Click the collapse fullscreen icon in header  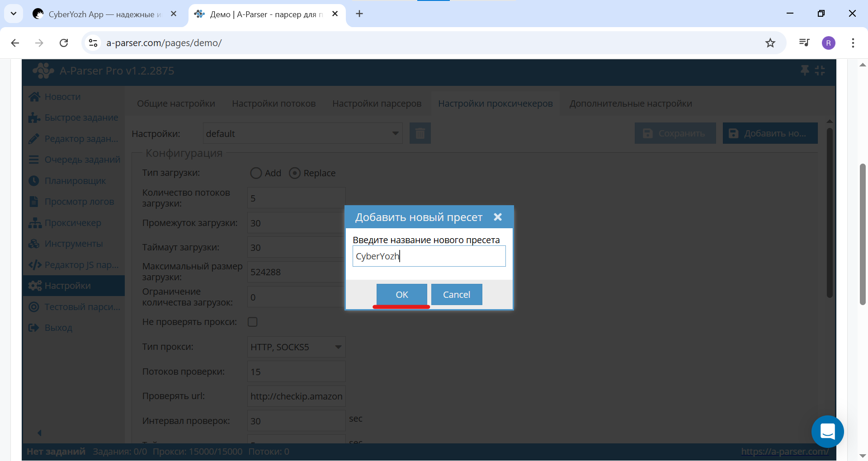tap(820, 71)
